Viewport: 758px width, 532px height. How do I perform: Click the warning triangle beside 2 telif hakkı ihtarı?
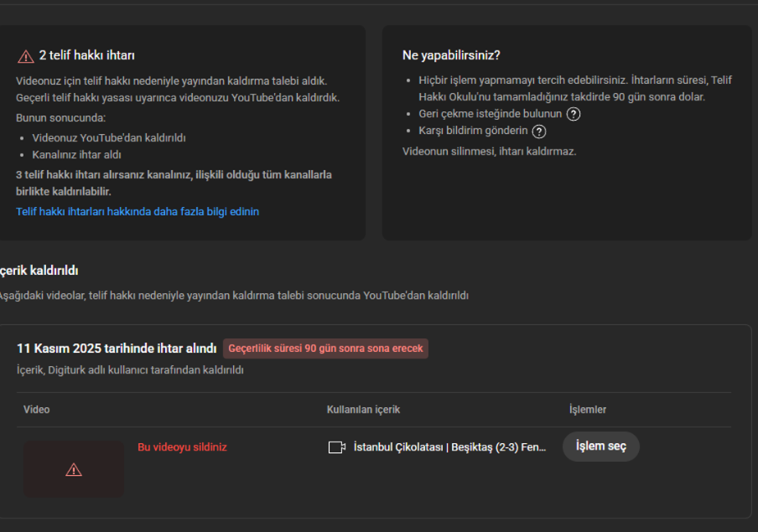pyautogui.click(x=26, y=56)
